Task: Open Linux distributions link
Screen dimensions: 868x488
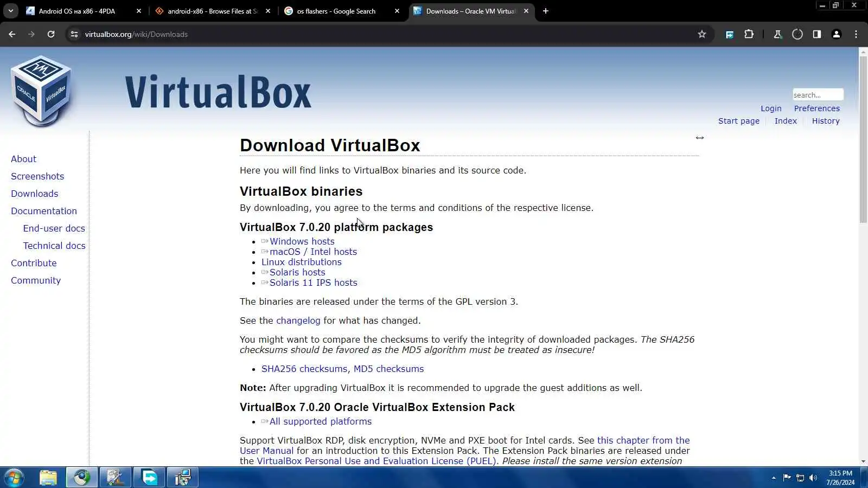Action: pyautogui.click(x=302, y=262)
